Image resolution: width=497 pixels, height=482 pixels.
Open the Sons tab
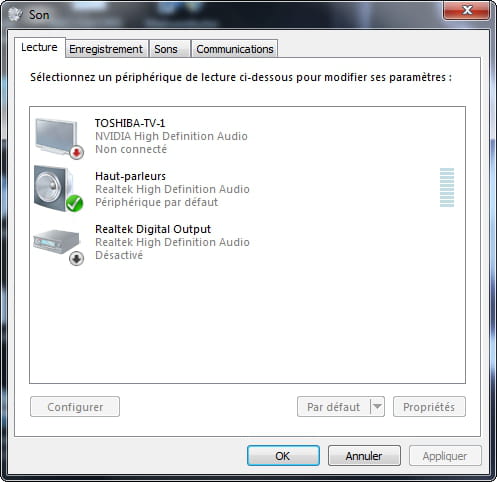click(x=166, y=49)
